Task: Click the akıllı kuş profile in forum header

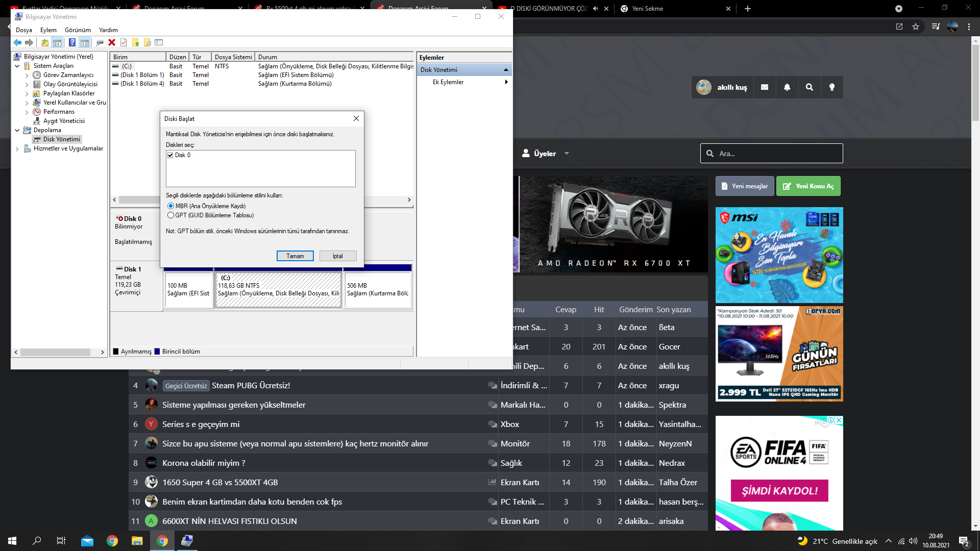Action: pyautogui.click(x=722, y=87)
